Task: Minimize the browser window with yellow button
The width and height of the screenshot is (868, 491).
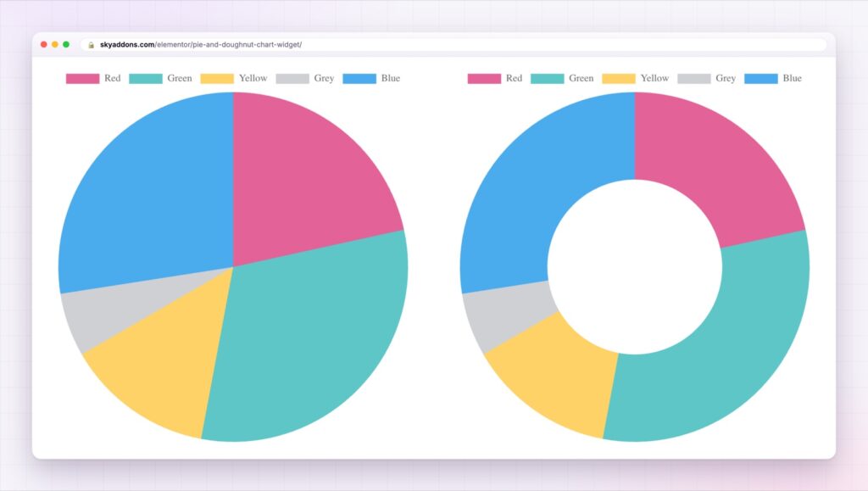Action: point(55,44)
